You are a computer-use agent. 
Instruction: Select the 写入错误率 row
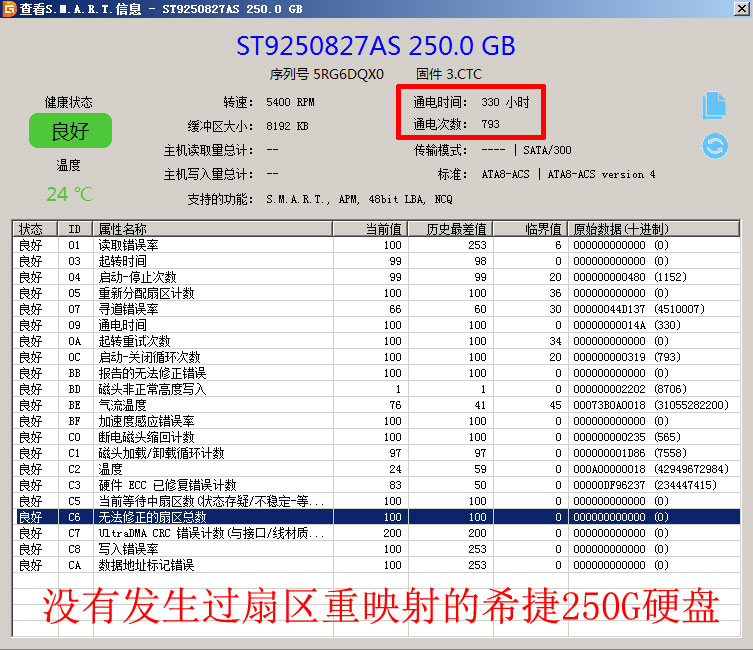pyautogui.click(x=376, y=549)
